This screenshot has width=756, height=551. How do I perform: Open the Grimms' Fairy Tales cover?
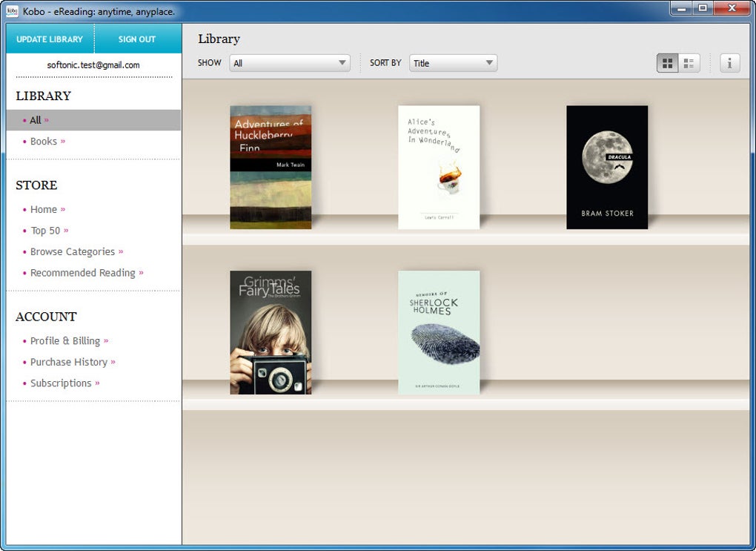[x=271, y=332]
